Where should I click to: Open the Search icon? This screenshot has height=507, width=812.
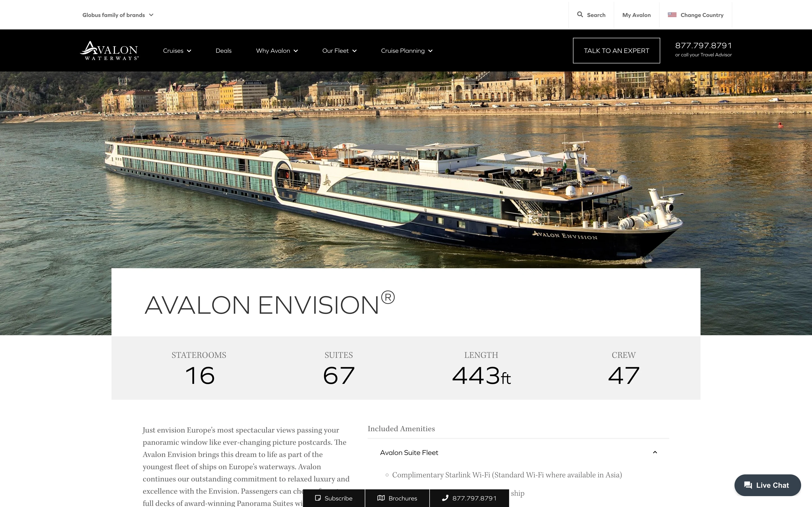580,15
